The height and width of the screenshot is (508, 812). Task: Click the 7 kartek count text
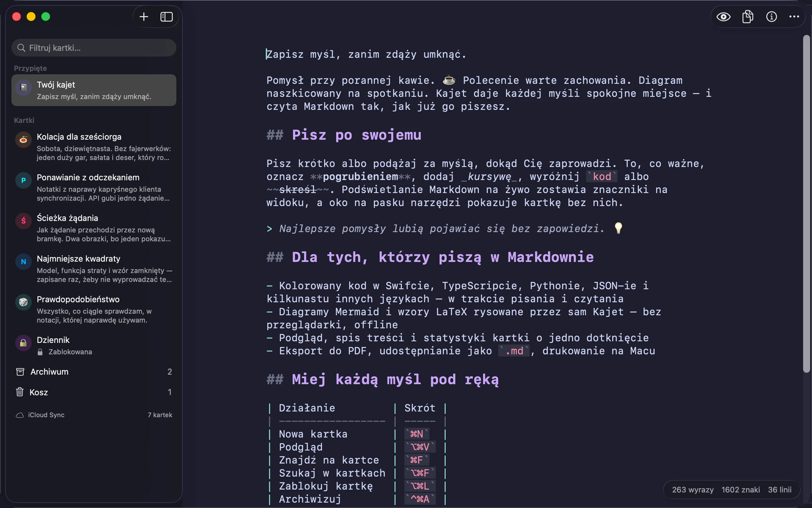click(x=160, y=415)
